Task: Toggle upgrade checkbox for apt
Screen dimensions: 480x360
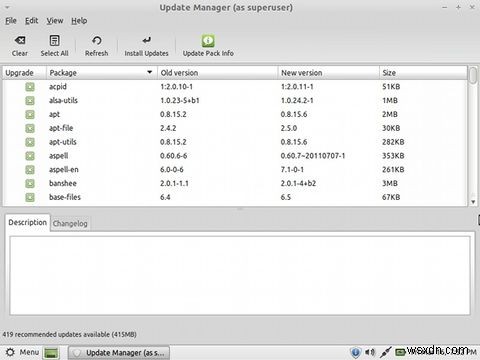Action: pos(30,115)
